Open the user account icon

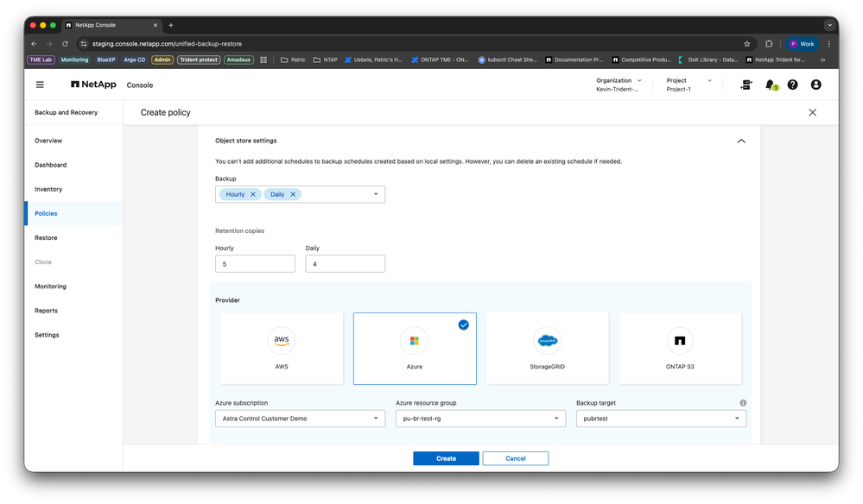[x=815, y=85]
